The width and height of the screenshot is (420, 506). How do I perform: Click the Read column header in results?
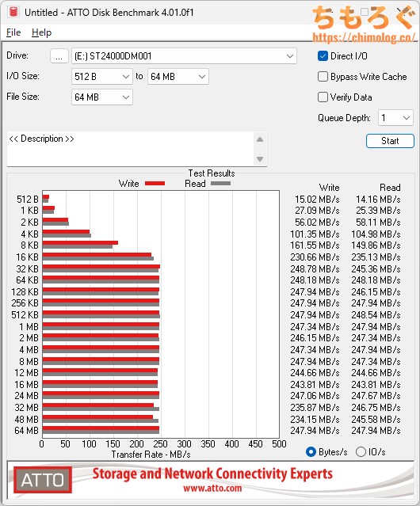pyautogui.click(x=390, y=188)
